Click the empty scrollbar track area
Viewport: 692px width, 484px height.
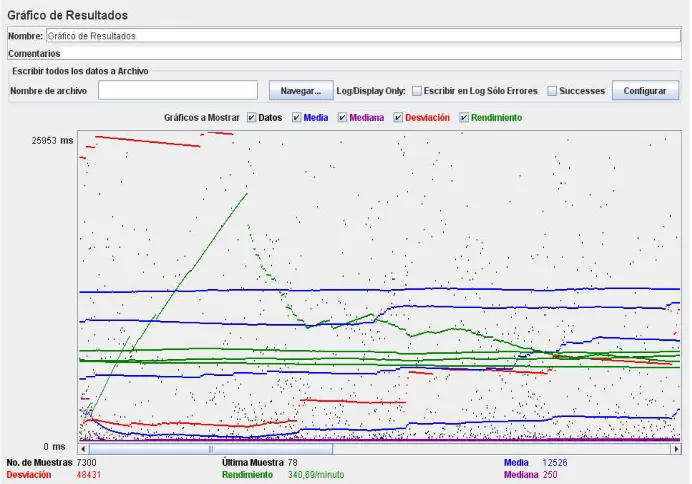tap(502, 449)
